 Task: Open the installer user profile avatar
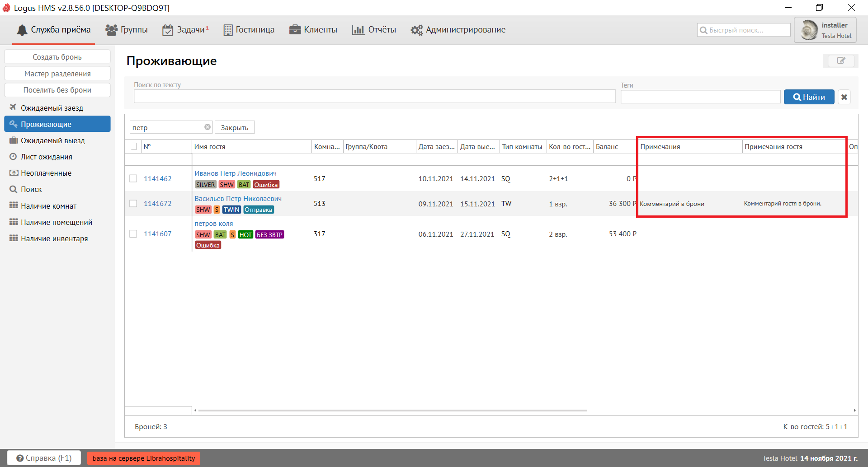(x=809, y=30)
